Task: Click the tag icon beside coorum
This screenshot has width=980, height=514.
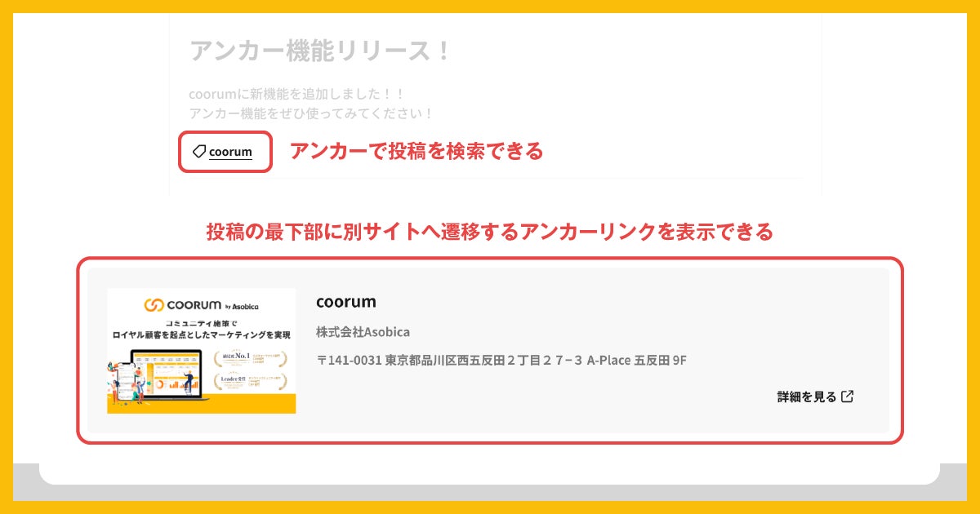Action: tap(198, 151)
